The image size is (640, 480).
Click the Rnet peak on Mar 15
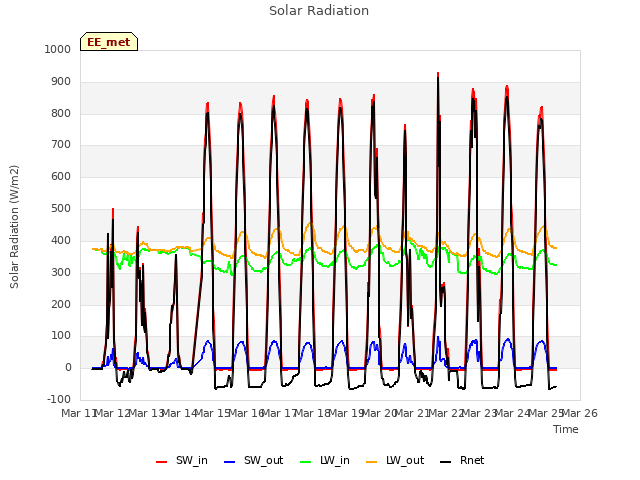coord(207,113)
